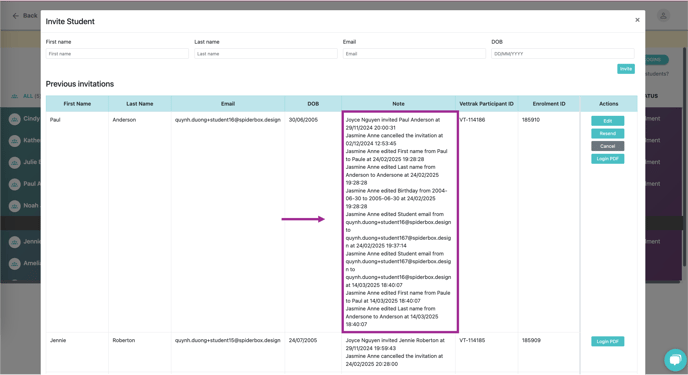Viewport: 688px width, 375px height.
Task: Focus the First name input field
Action: (x=117, y=54)
